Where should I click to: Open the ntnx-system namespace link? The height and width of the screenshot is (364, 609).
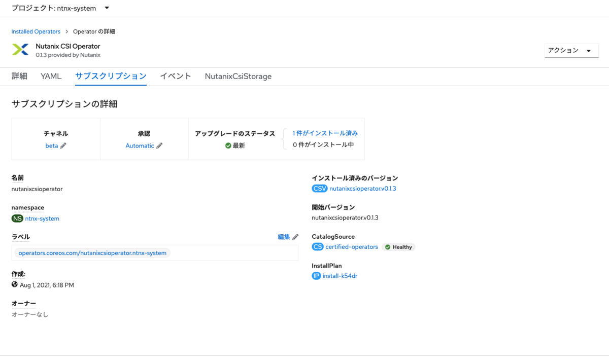pos(42,219)
